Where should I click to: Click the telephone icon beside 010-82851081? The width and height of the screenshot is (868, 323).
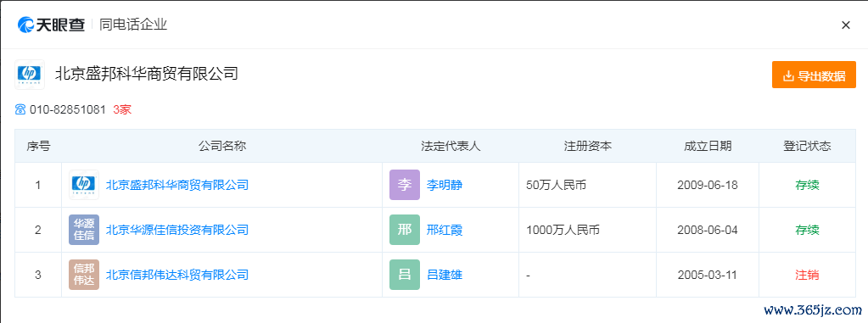click(20, 109)
